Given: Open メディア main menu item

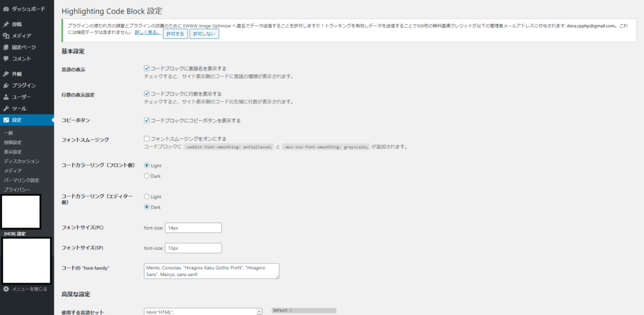Looking at the screenshot, I should 26,36.
